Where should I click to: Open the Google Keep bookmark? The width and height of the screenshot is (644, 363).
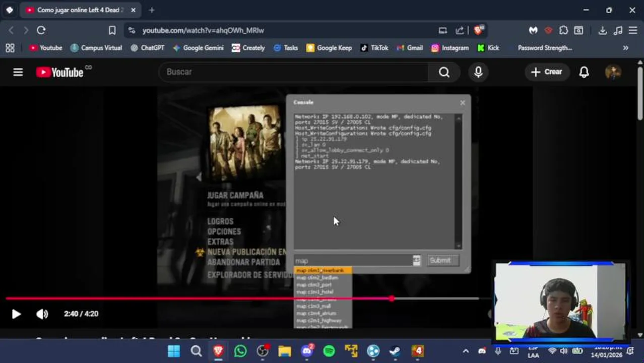coord(329,48)
